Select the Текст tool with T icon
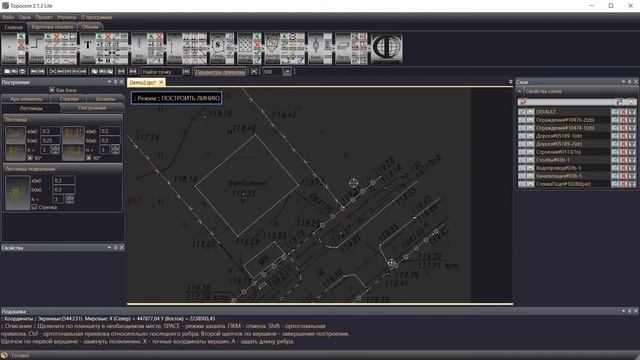This screenshot has width=640, height=360. click(x=87, y=49)
